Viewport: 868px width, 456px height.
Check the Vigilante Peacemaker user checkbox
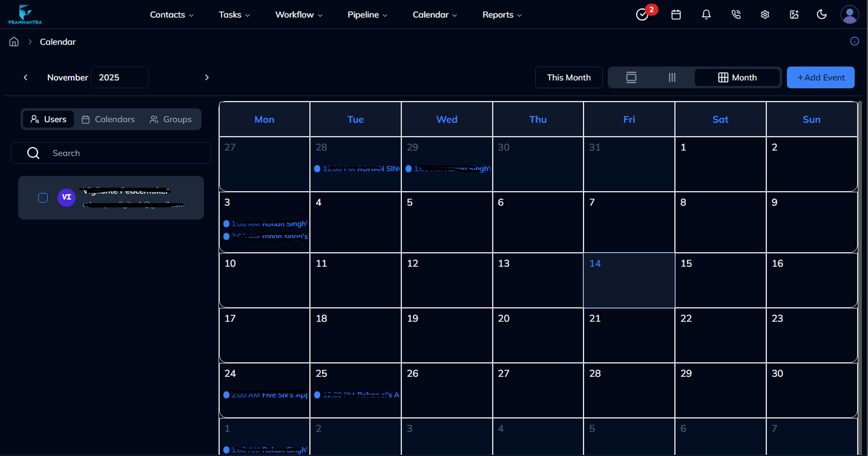click(43, 198)
